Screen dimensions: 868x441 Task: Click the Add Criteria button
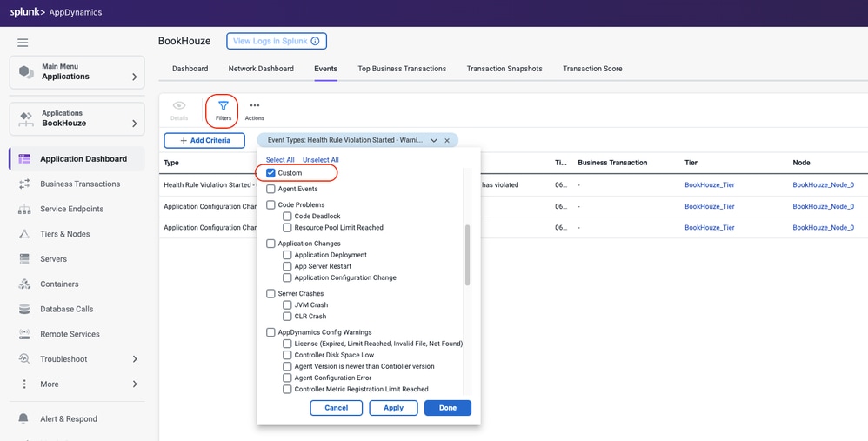click(204, 141)
